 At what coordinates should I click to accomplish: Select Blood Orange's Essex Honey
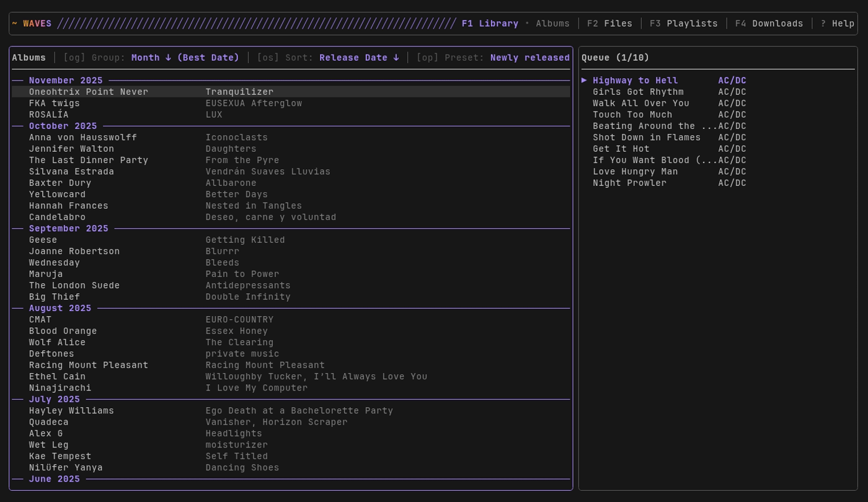[291, 331]
